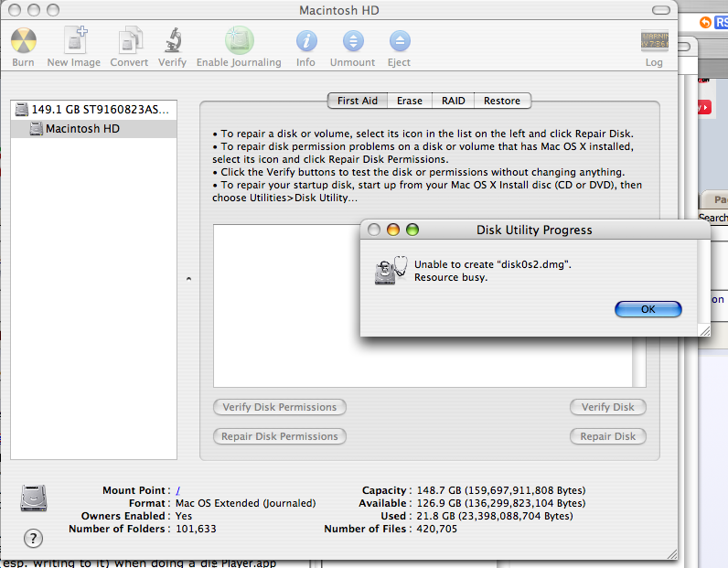Click the Verify Disk button
728x568 pixels.
[608, 407]
